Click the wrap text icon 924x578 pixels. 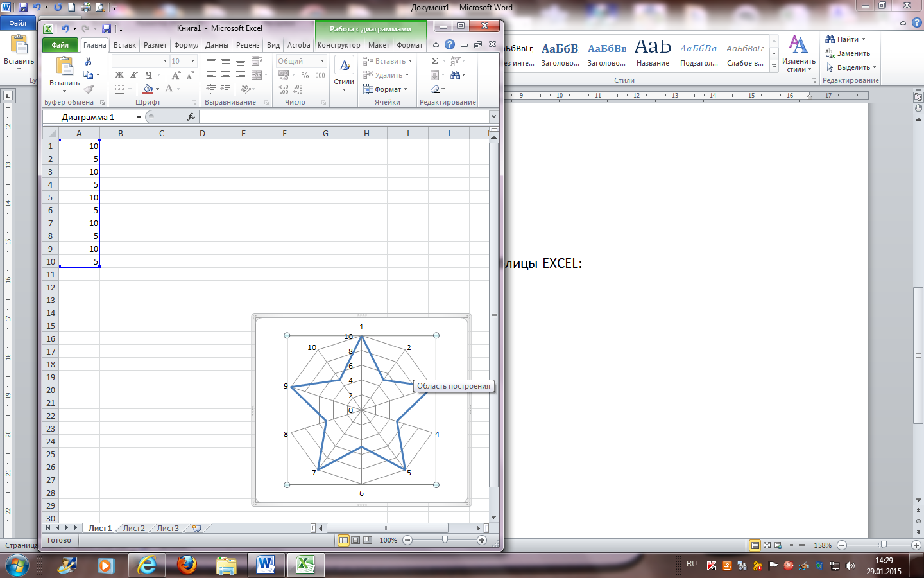coord(257,61)
